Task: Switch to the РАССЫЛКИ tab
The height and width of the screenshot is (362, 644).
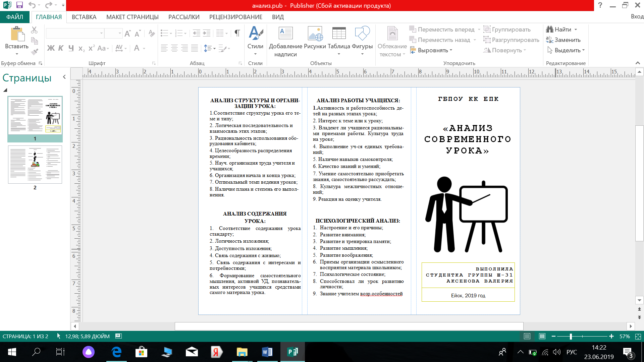Action: pyautogui.click(x=184, y=17)
